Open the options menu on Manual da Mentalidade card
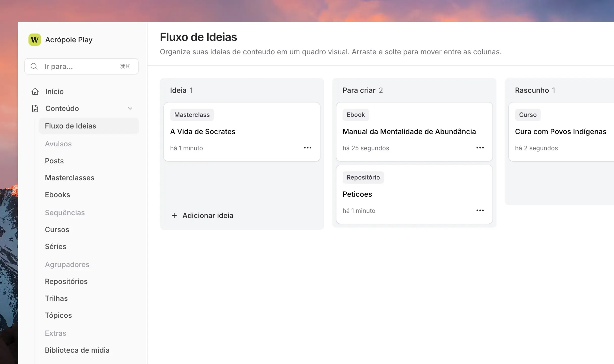 point(480,148)
